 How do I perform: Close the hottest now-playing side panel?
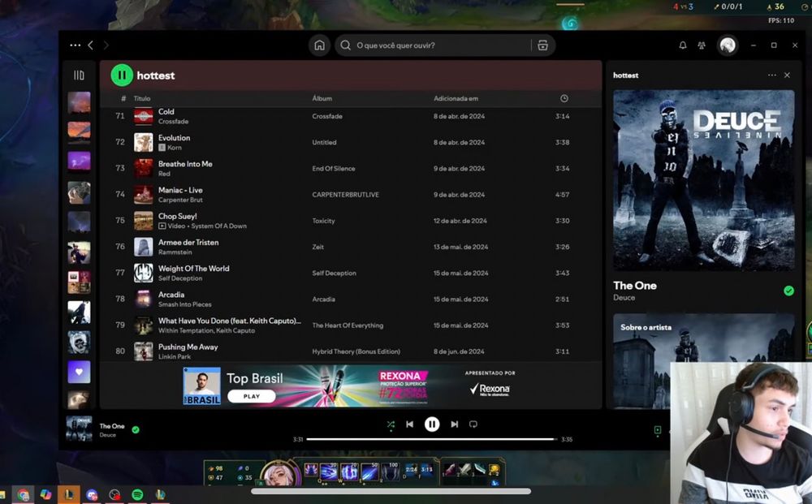pyautogui.click(x=787, y=75)
